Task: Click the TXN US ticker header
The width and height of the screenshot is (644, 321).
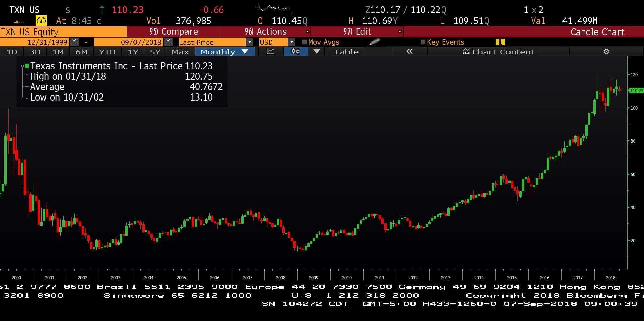Action: click(24, 10)
